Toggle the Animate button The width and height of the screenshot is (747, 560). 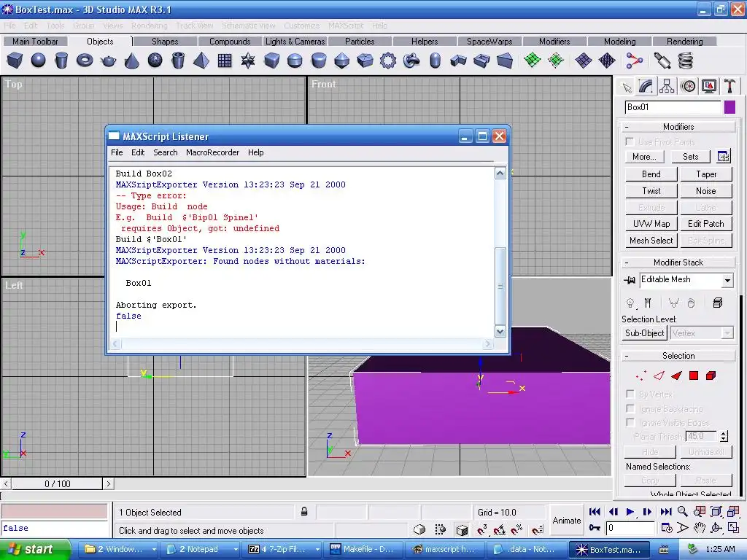[x=566, y=521]
